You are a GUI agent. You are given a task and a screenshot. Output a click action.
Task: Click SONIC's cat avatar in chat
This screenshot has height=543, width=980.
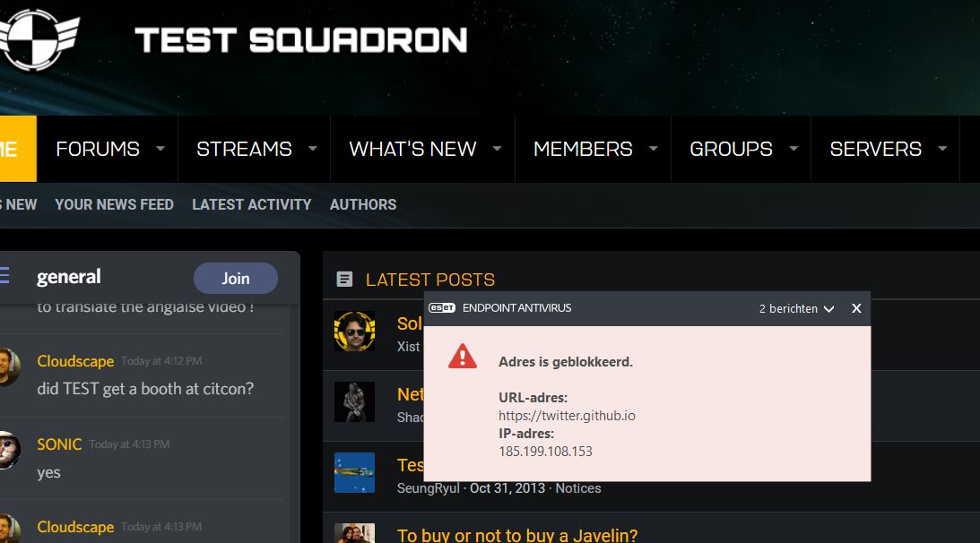point(8,450)
